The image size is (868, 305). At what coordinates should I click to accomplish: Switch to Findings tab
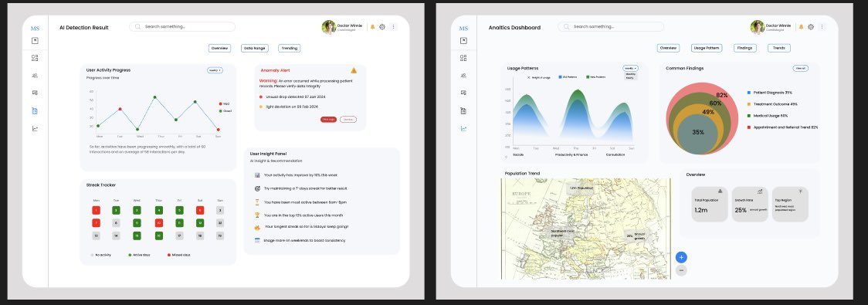pos(744,48)
